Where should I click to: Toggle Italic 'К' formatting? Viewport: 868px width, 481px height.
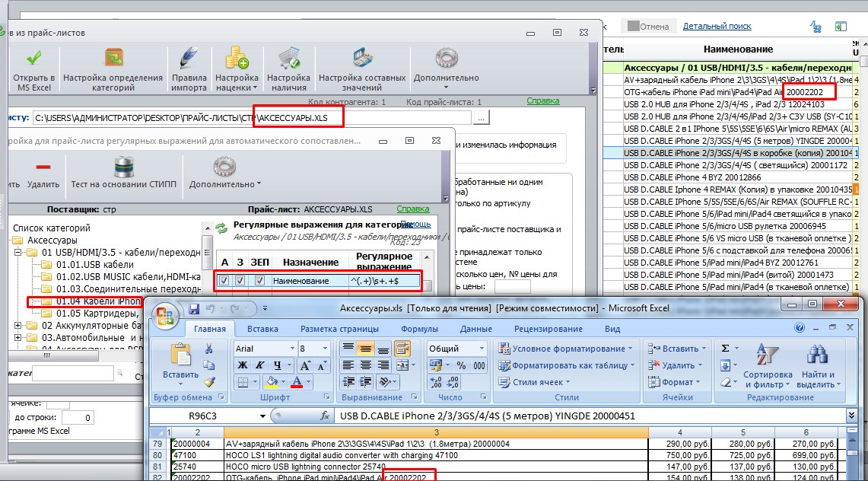259,365
